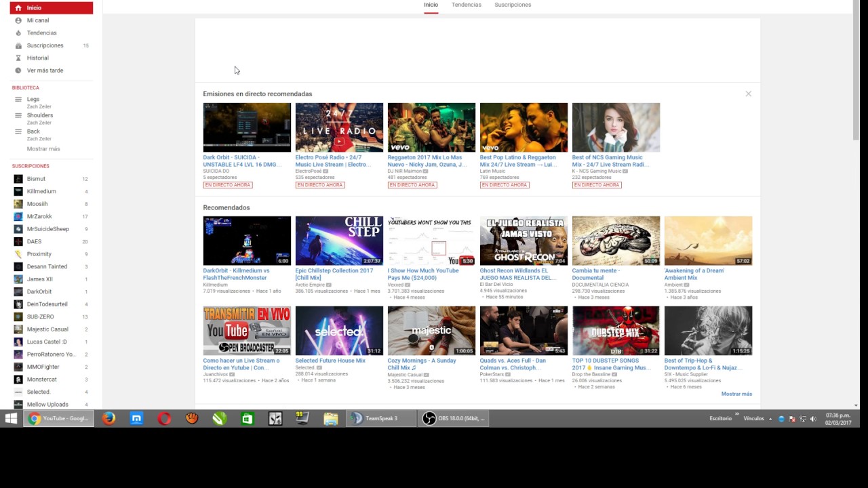Image resolution: width=868 pixels, height=488 pixels.
Task: Open Cambia tu mente - Documental link
Action: coord(597,274)
